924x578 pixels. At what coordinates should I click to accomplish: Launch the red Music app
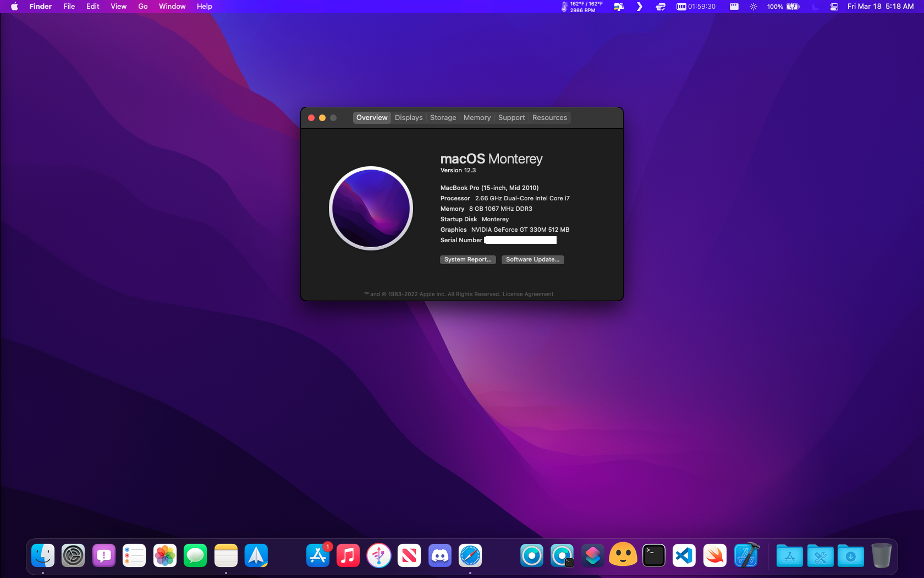coord(348,555)
